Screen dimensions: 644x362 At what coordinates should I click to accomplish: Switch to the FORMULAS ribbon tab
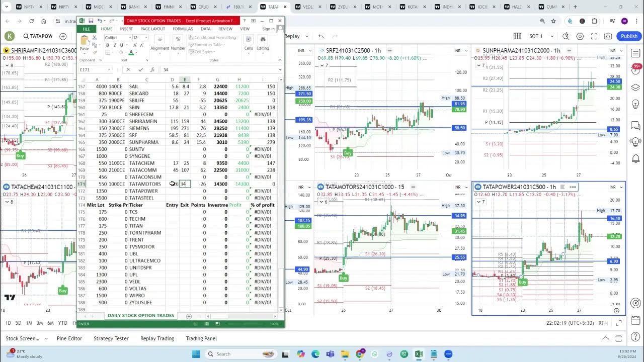[x=183, y=29]
